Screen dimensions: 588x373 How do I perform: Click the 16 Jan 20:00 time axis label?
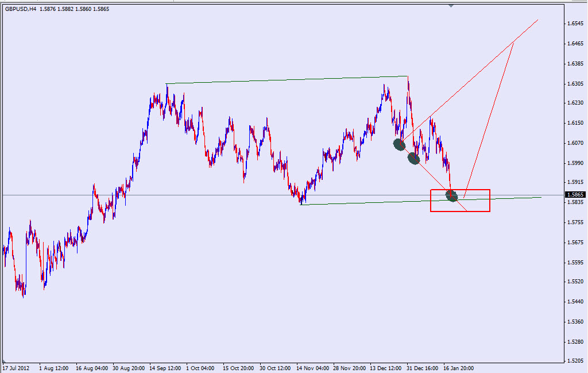click(458, 368)
